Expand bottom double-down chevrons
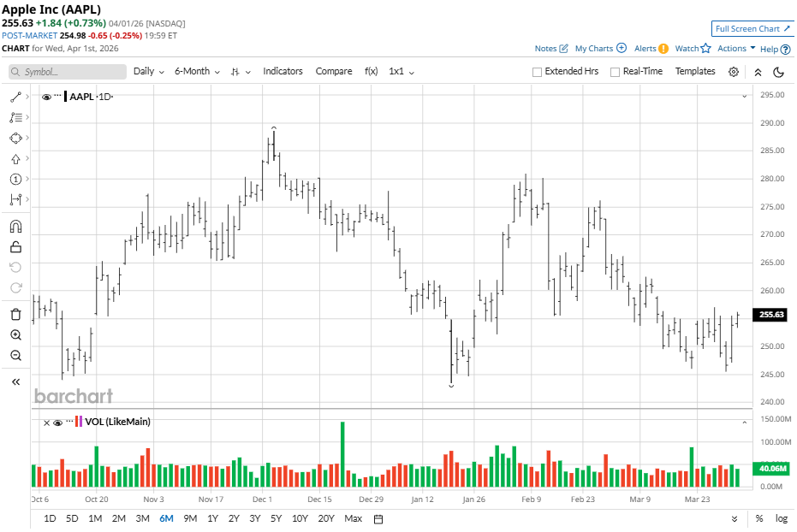The height and width of the screenshot is (532, 797). pos(734,519)
